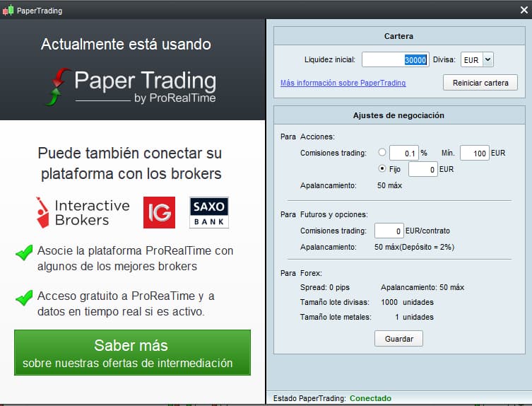
Task: Click Reiniciar cartera button
Action: point(480,83)
